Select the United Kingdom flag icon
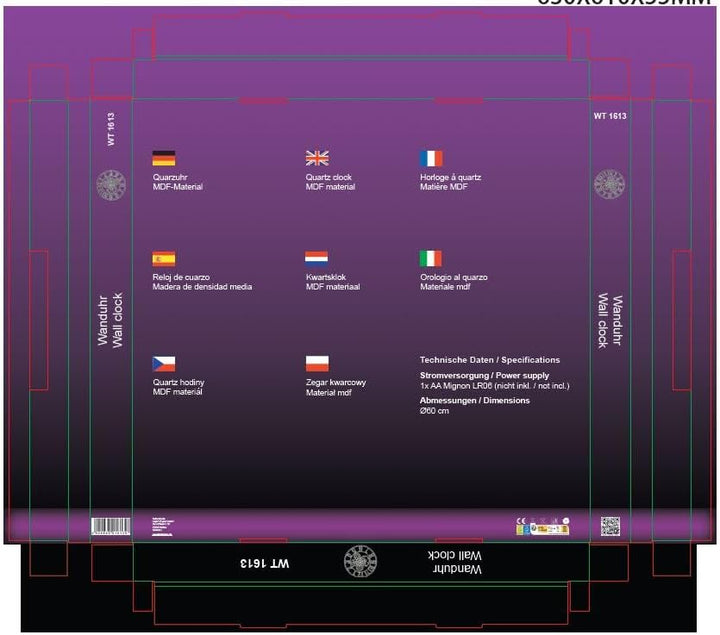Viewport: 720px width, 635px height. [317, 158]
